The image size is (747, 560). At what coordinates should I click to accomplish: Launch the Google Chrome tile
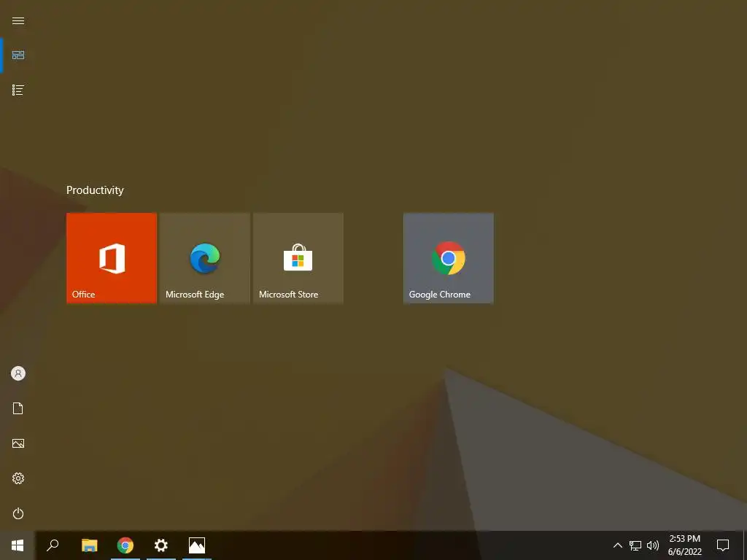pos(449,258)
